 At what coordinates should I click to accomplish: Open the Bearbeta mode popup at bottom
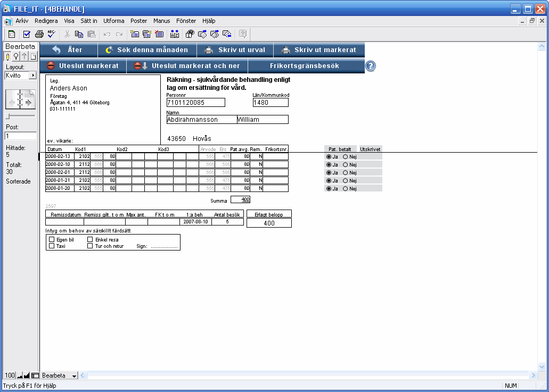[x=59, y=376]
